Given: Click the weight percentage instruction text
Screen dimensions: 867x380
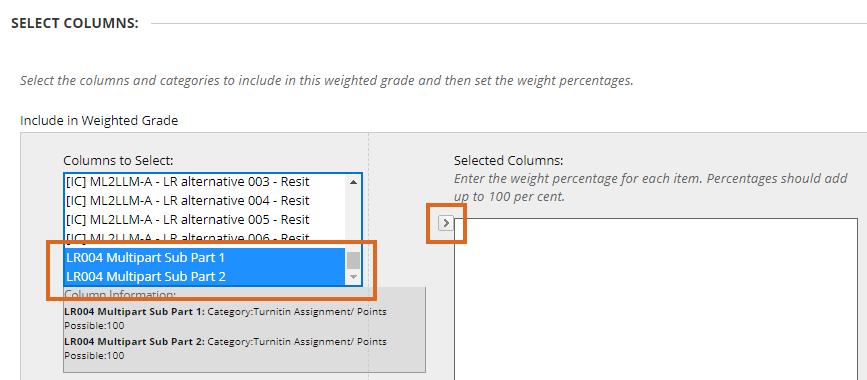Looking at the screenshot, I should click(650, 188).
